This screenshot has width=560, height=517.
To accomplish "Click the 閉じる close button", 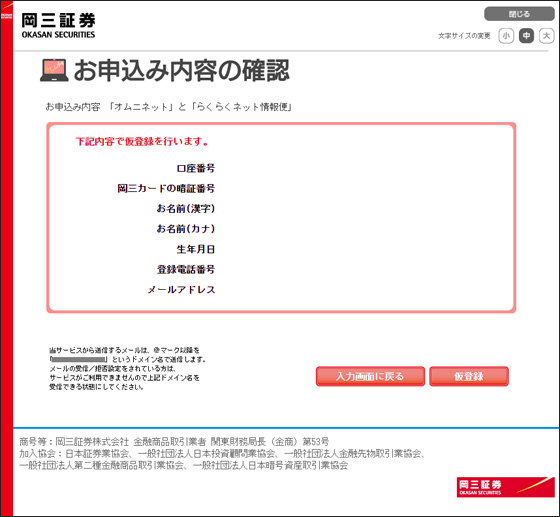I will point(519,14).
